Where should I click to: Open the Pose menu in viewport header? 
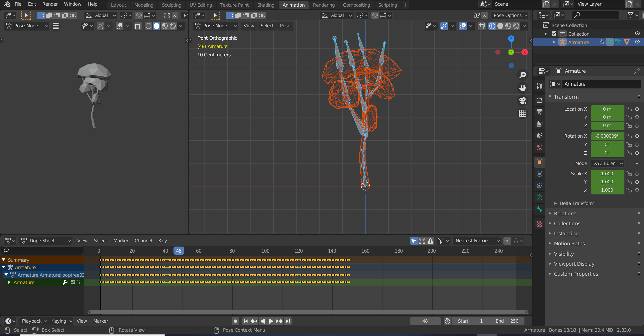coord(285,26)
